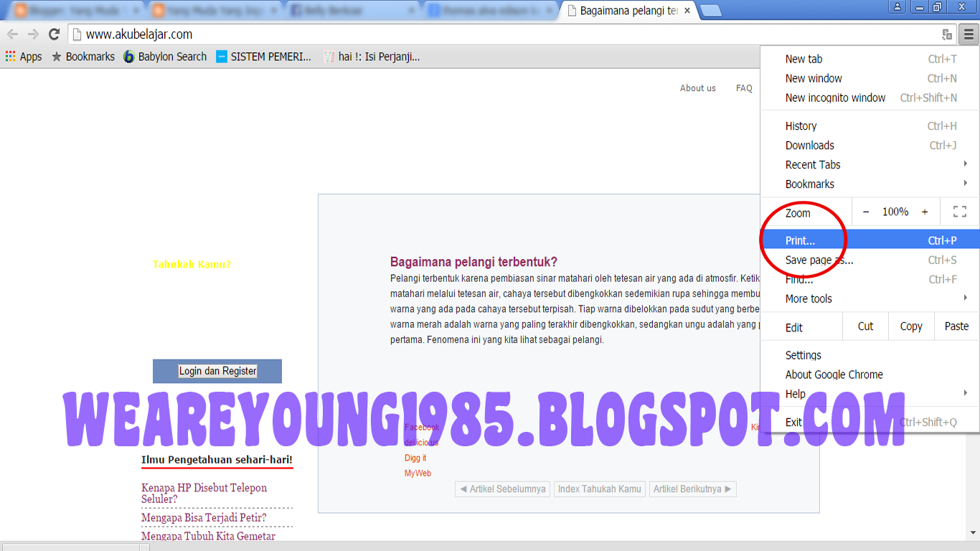Open a new tab button
The width and height of the screenshot is (980, 551).
click(x=710, y=11)
